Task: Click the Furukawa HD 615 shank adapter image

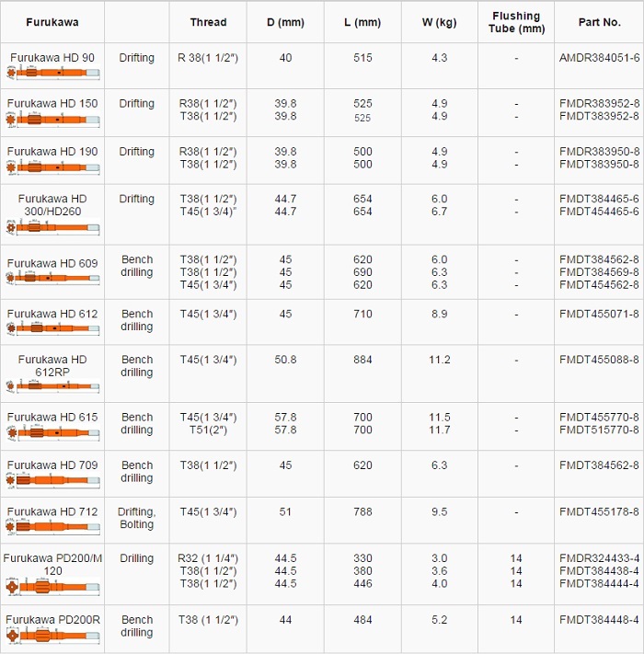Action: point(53,432)
